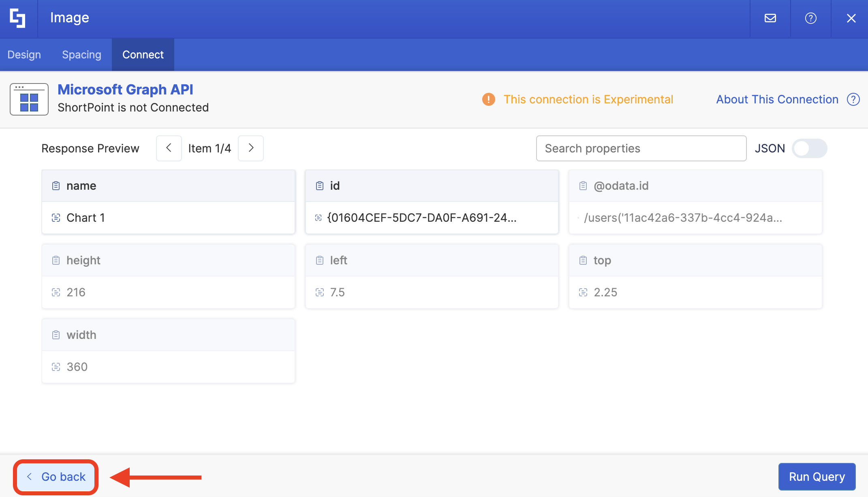868x497 pixels.
Task: Click the ShortPoint logo icon
Action: click(x=18, y=18)
